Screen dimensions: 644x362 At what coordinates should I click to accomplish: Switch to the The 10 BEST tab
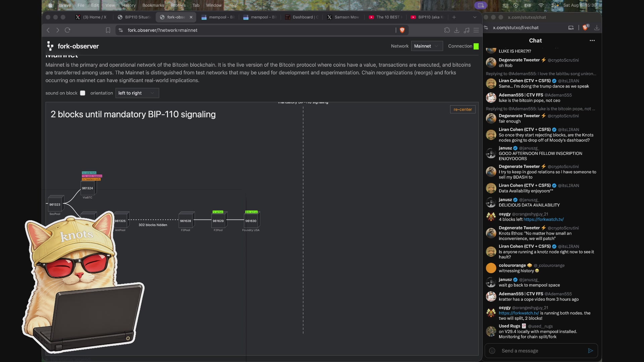click(385, 17)
